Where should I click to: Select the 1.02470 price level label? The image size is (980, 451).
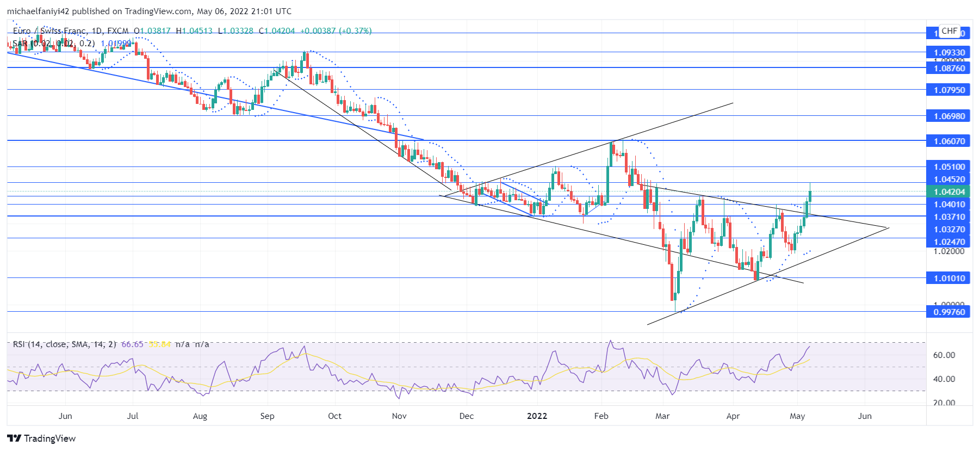[x=948, y=242]
